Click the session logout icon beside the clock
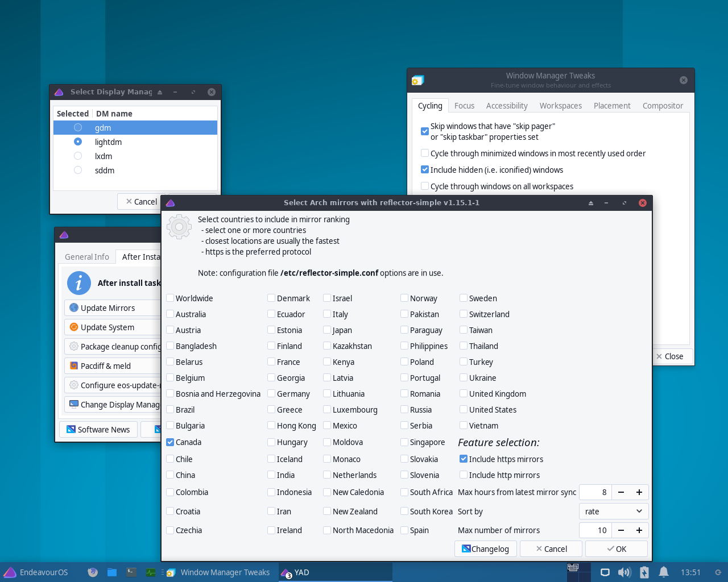728x582 pixels. tap(718, 572)
